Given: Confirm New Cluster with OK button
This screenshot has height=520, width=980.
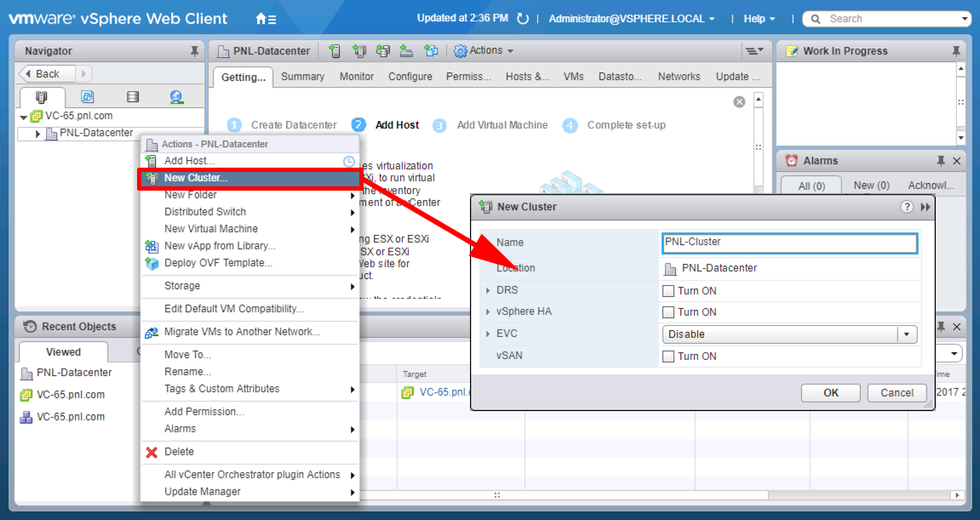Looking at the screenshot, I should coord(831,393).
